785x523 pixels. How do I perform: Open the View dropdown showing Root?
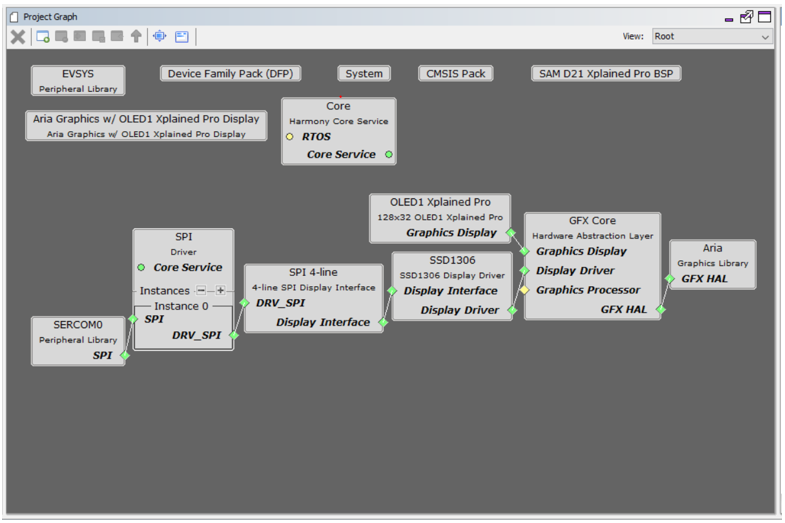[712, 36]
